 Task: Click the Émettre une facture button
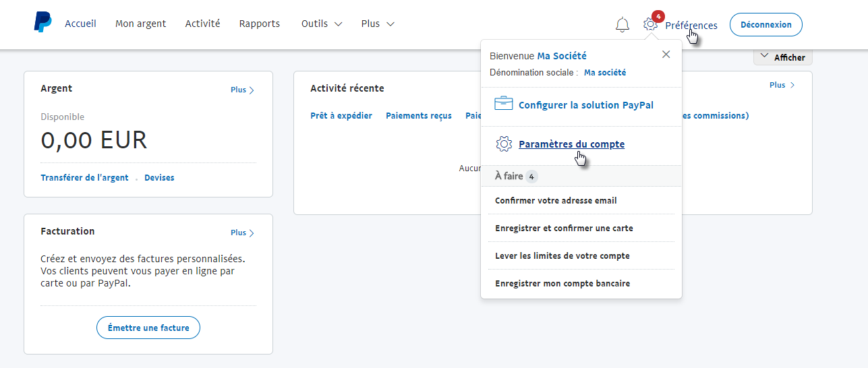pyautogui.click(x=148, y=328)
